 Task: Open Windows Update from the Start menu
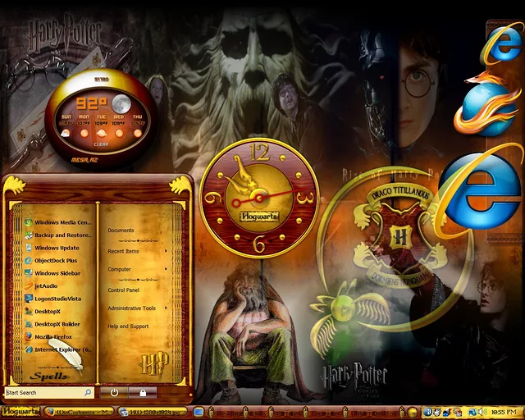pyautogui.click(x=57, y=248)
